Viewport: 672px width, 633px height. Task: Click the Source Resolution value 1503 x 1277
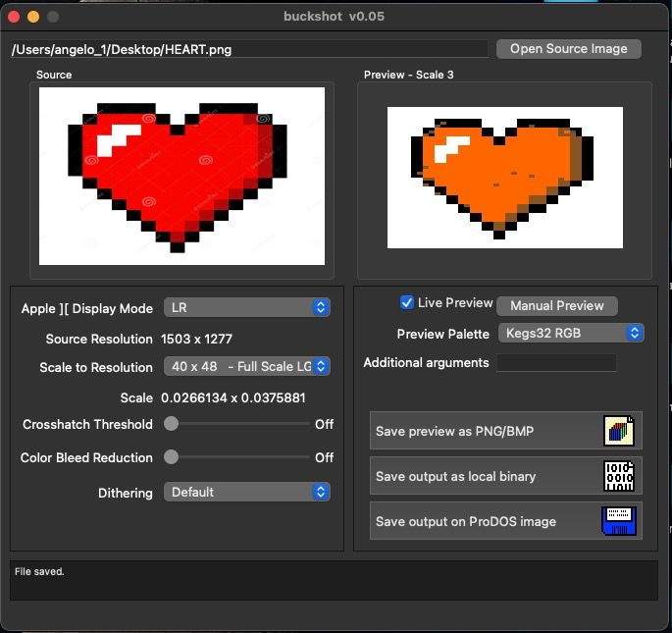click(x=197, y=340)
